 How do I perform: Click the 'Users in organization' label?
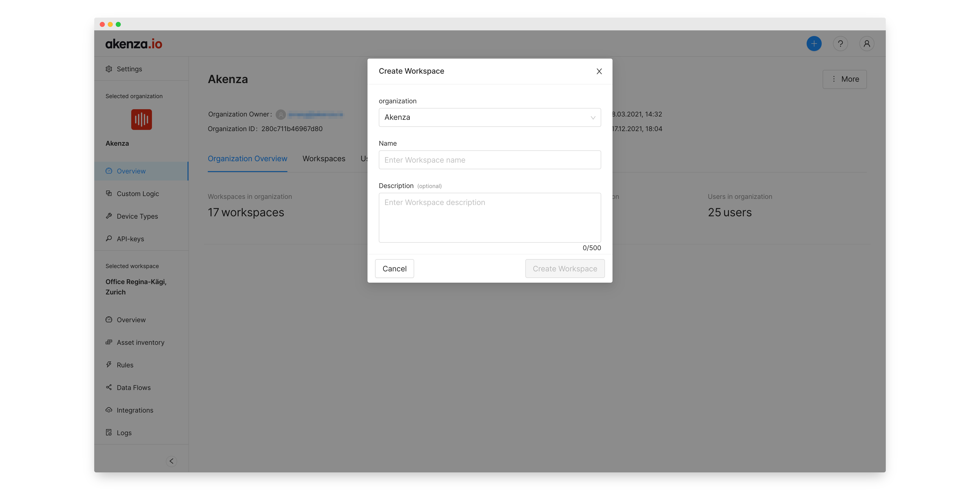coord(739,197)
